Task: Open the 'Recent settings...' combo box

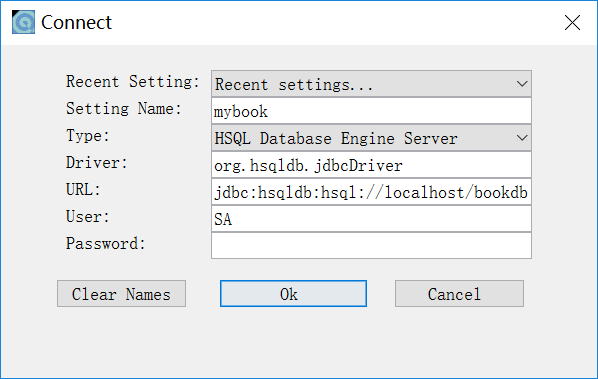Action: coord(371,84)
